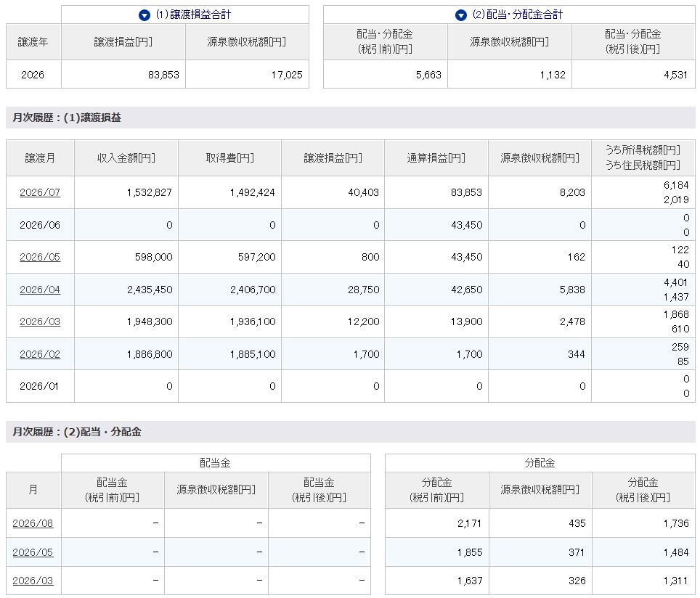This screenshot has height=598, width=700.
Task: Click the 月次履歴：(1)譲渡損益 section heading
Action: coord(67,118)
